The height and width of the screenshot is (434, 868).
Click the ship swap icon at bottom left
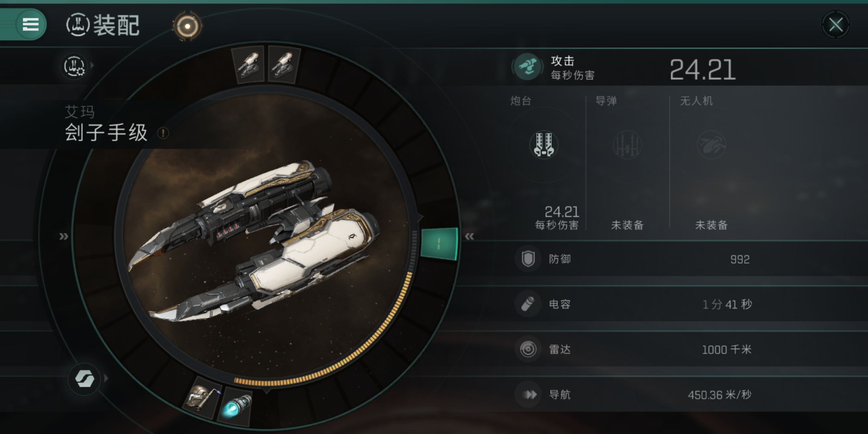[84, 378]
